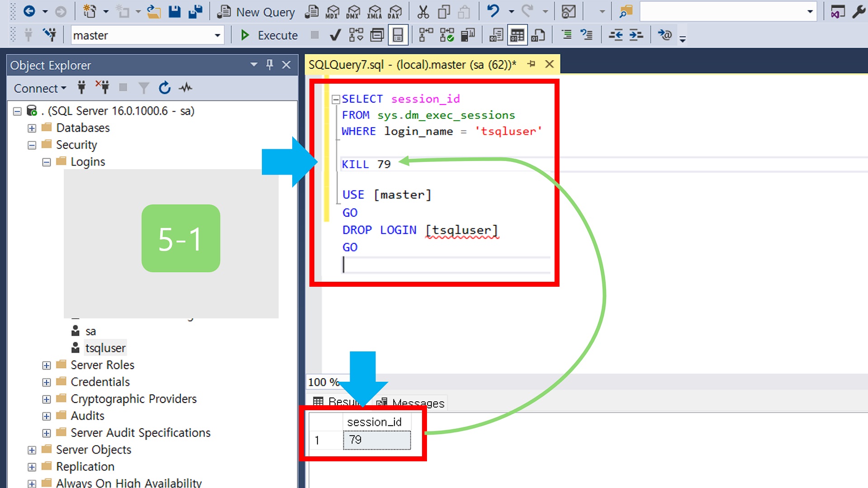Click the Save All icon
The height and width of the screenshot is (488, 868).
coord(195,11)
